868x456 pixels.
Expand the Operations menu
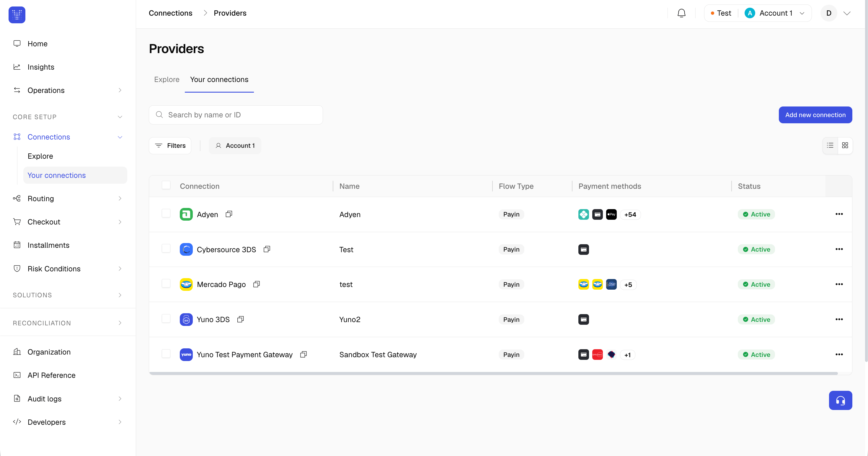coord(67,90)
